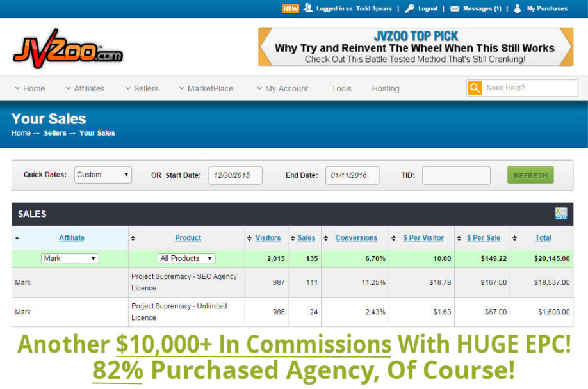Sort by the Sales column header

click(306, 238)
